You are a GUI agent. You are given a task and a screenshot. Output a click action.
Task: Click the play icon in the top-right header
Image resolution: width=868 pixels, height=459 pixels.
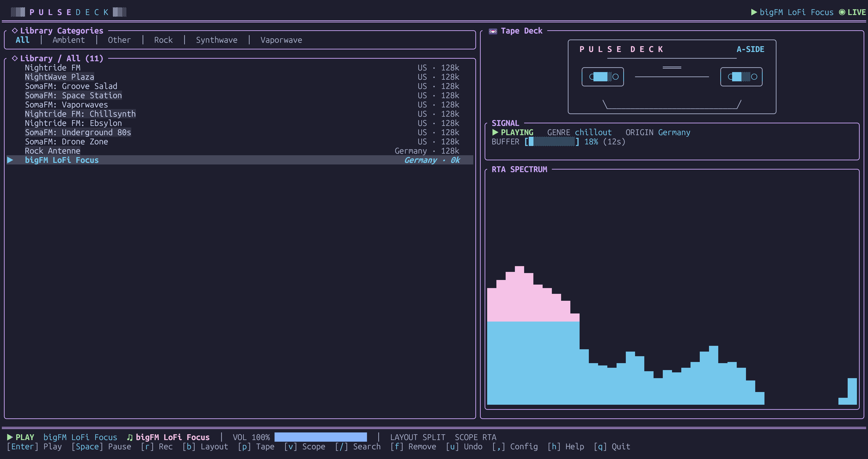754,12
